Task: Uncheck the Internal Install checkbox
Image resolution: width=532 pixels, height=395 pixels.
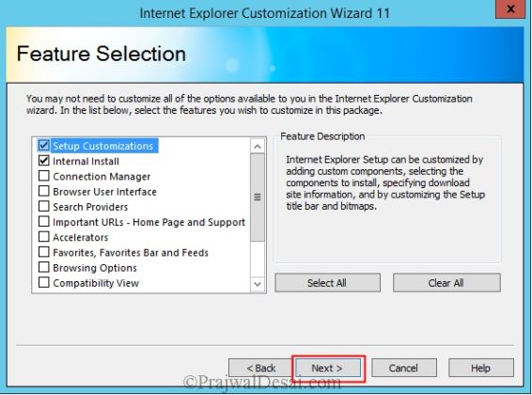Action: pos(44,161)
